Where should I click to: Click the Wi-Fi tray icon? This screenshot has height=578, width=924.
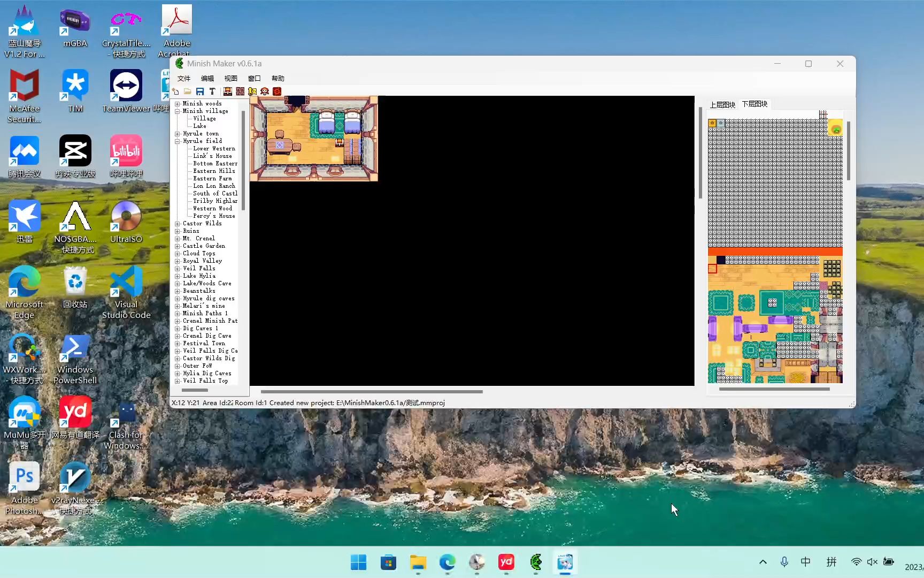pos(856,561)
